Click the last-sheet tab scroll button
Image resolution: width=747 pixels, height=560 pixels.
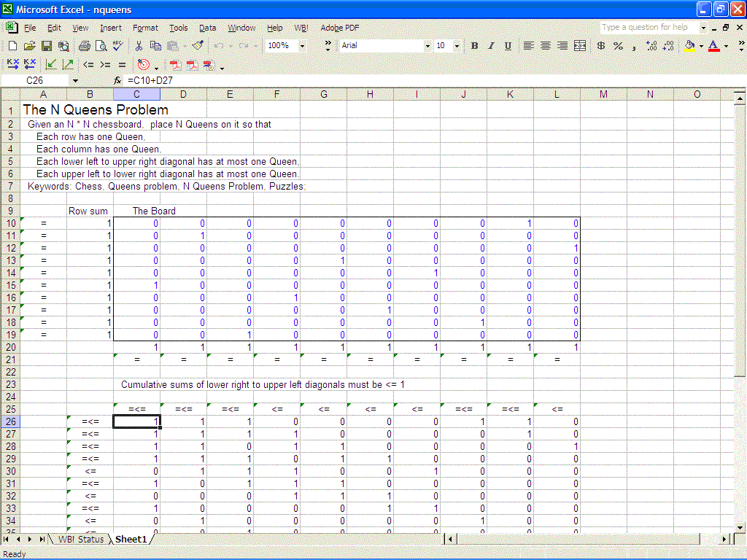tap(42, 539)
